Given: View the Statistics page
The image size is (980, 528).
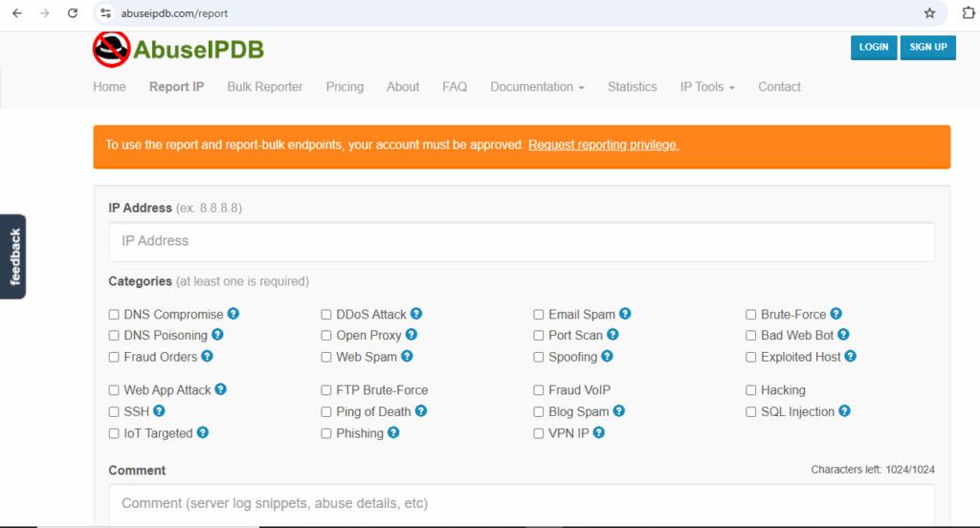Looking at the screenshot, I should (x=632, y=87).
